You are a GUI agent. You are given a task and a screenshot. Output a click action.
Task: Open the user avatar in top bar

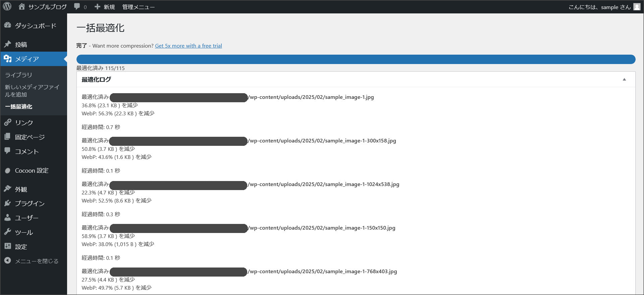[637, 7]
